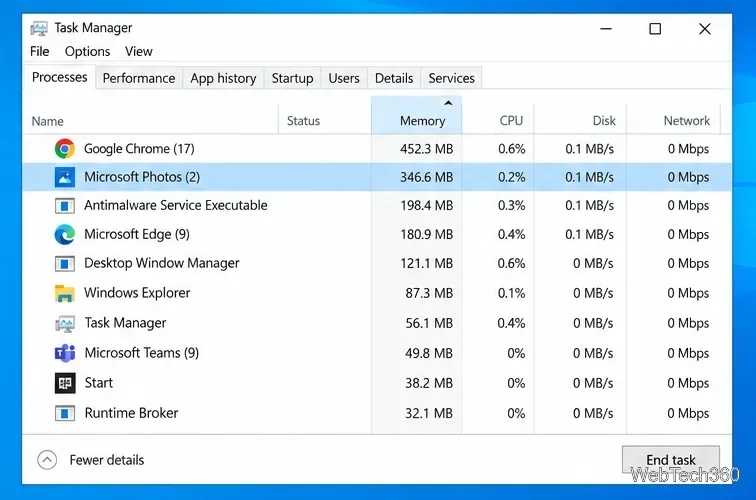Image resolution: width=756 pixels, height=500 pixels.
Task: Open the Options menu
Action: coord(87,51)
